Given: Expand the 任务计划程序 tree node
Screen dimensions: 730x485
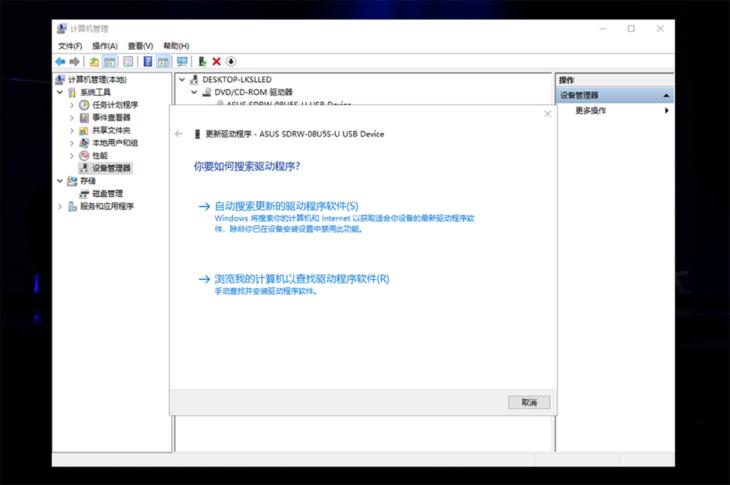Looking at the screenshot, I should [72, 105].
